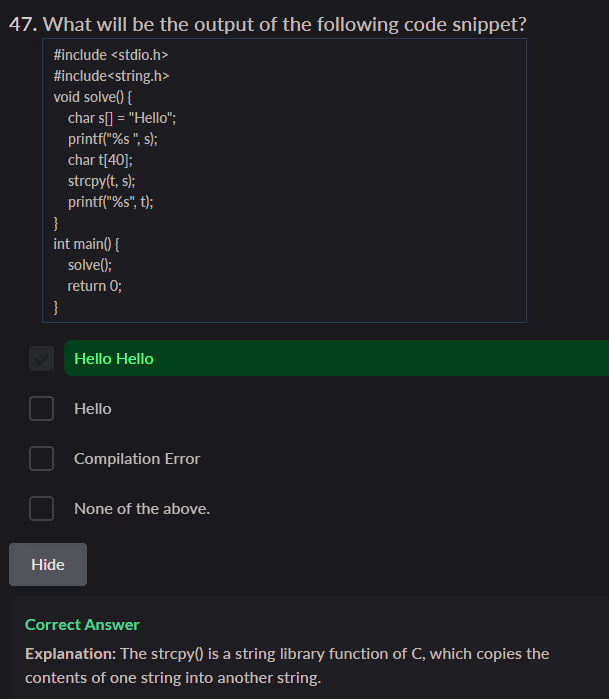
Task: Tick the checkbox beside 'Hello' option
Action: 41,409
